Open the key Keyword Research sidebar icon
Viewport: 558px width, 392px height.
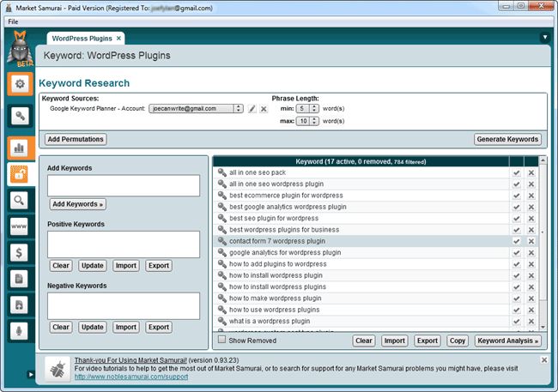click(20, 116)
